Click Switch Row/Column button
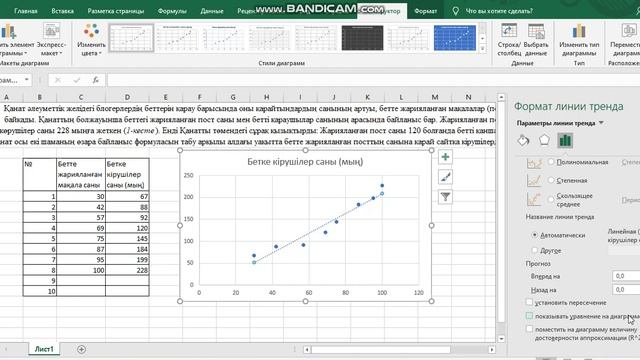The image size is (640, 360). coord(509,40)
